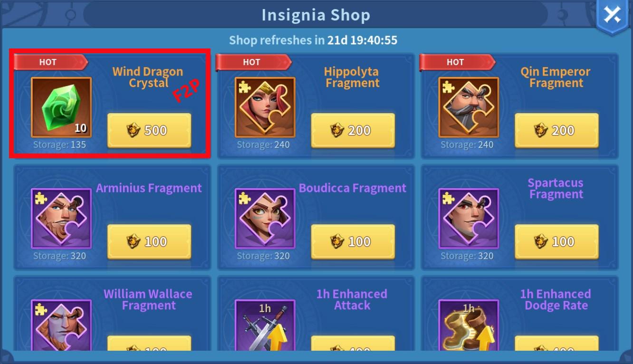Tap the Qin Emperor fragment portrait
This screenshot has height=364, width=633.
tap(469, 107)
